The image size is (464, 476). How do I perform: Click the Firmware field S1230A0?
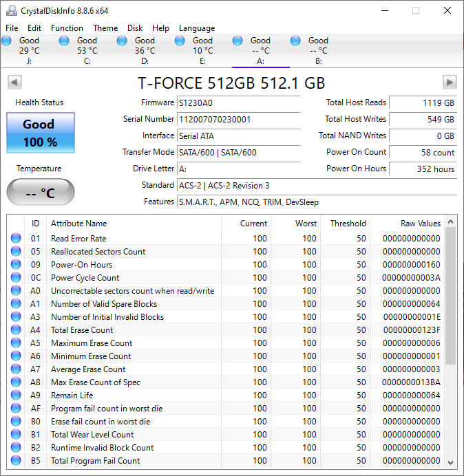[x=238, y=103]
